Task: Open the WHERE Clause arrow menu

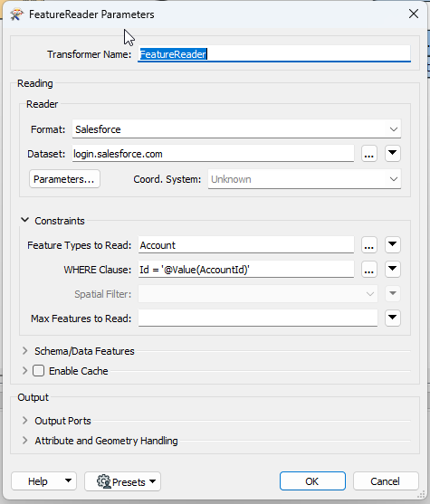Action: [x=392, y=270]
